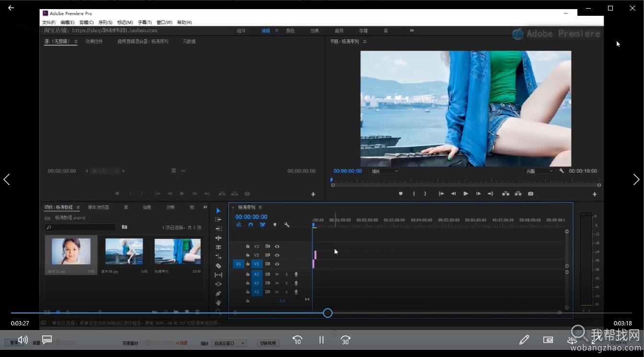Screen dimensions: 644x357
Task: Toggle V1 track visibility eye
Action: (x=277, y=264)
